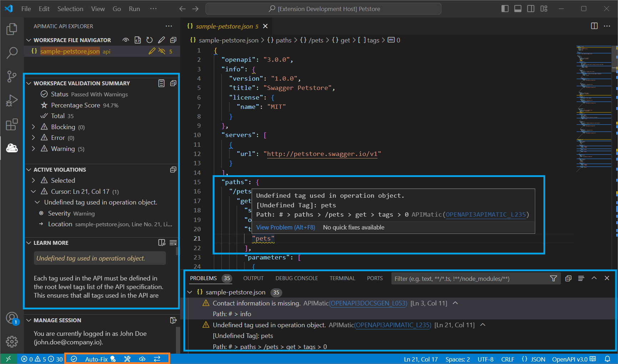Viewport: 618px width, 364px height.
Task: Switch to the Debug Console tab
Action: coord(297,278)
